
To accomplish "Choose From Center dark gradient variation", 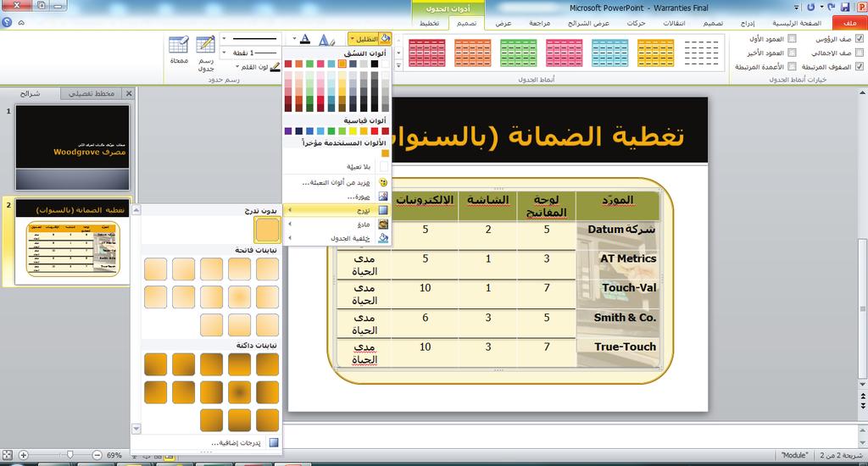I will (x=239, y=392).
